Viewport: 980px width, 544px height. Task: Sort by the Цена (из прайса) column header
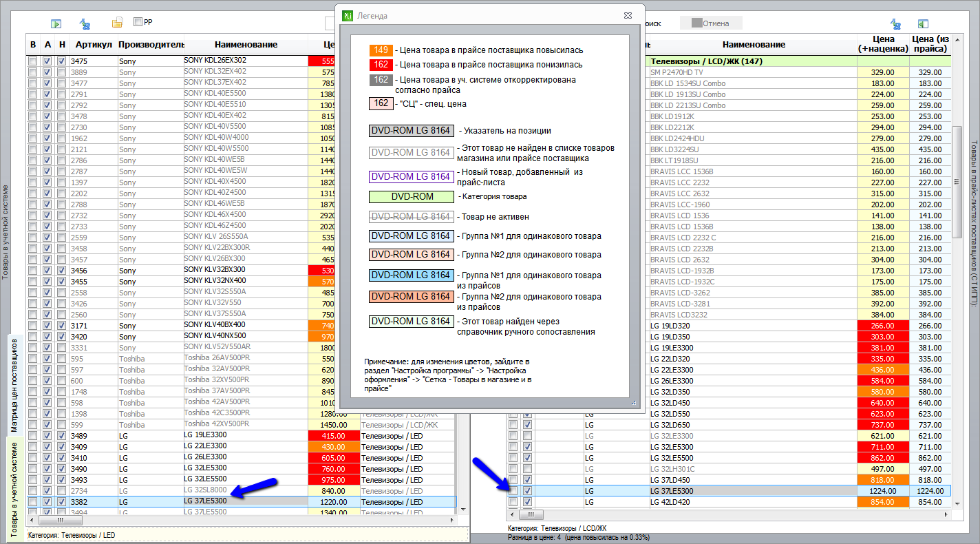930,44
